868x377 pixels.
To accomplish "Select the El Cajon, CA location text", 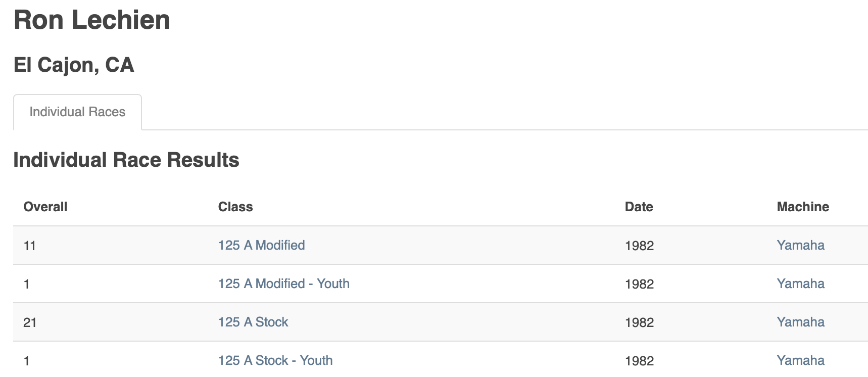I will [74, 65].
